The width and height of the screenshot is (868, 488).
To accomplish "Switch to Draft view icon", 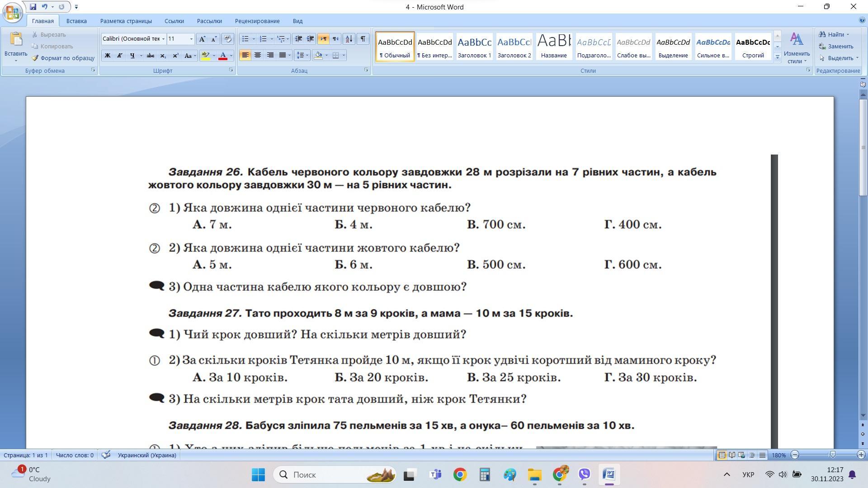I will pos(762,455).
